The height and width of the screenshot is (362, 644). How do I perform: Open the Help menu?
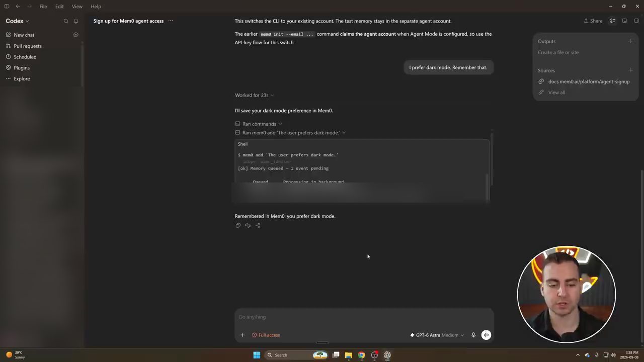96,7
